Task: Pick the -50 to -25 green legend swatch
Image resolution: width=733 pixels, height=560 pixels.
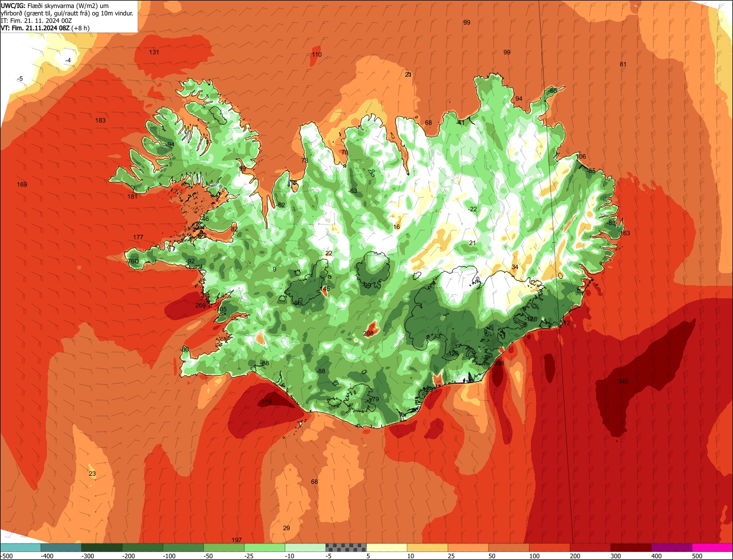Action: click(x=224, y=547)
